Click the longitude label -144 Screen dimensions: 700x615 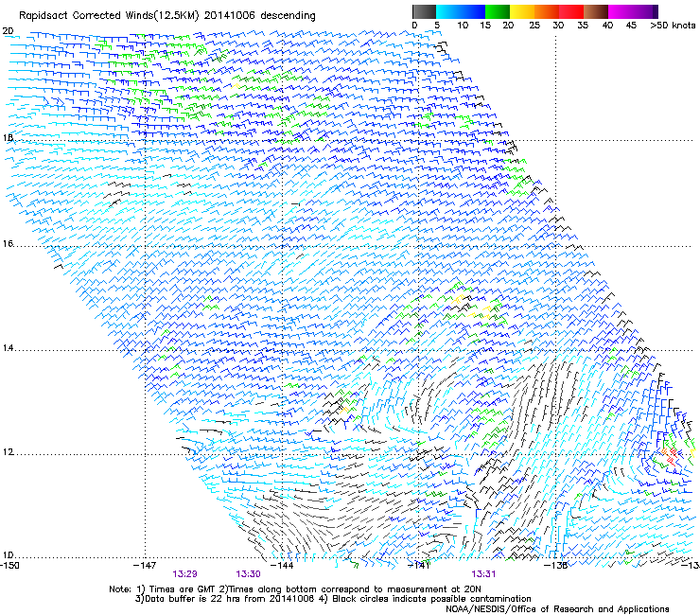click(282, 566)
